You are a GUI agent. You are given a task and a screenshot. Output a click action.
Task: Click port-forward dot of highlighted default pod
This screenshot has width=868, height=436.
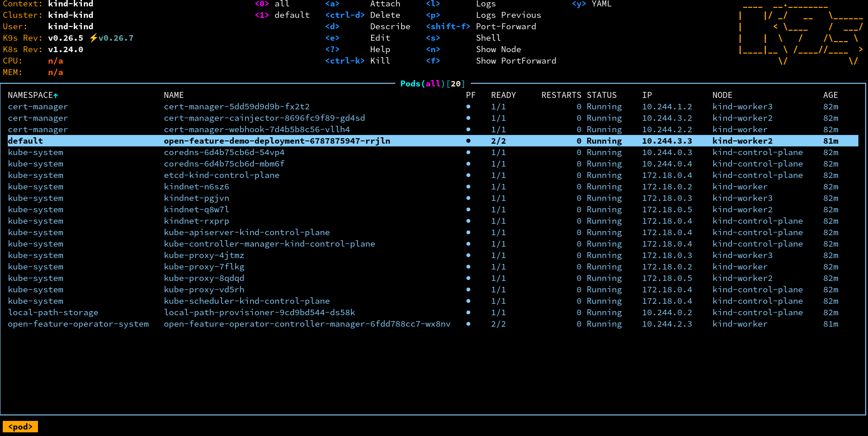[468, 141]
